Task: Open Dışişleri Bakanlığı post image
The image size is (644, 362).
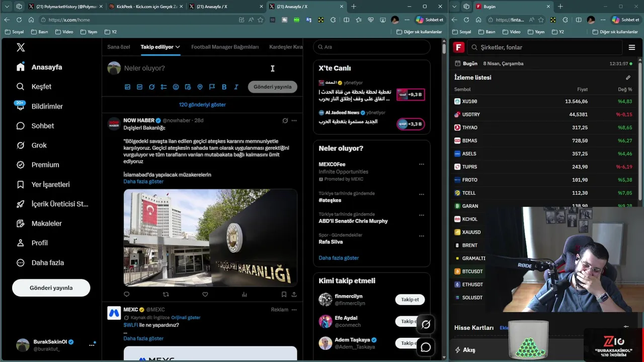Action: (210, 238)
